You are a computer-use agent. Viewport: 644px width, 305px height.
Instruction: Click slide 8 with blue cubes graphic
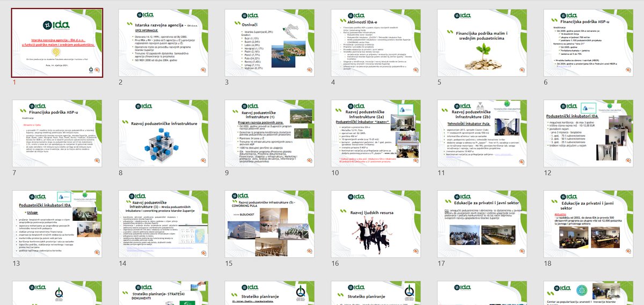pos(163,134)
